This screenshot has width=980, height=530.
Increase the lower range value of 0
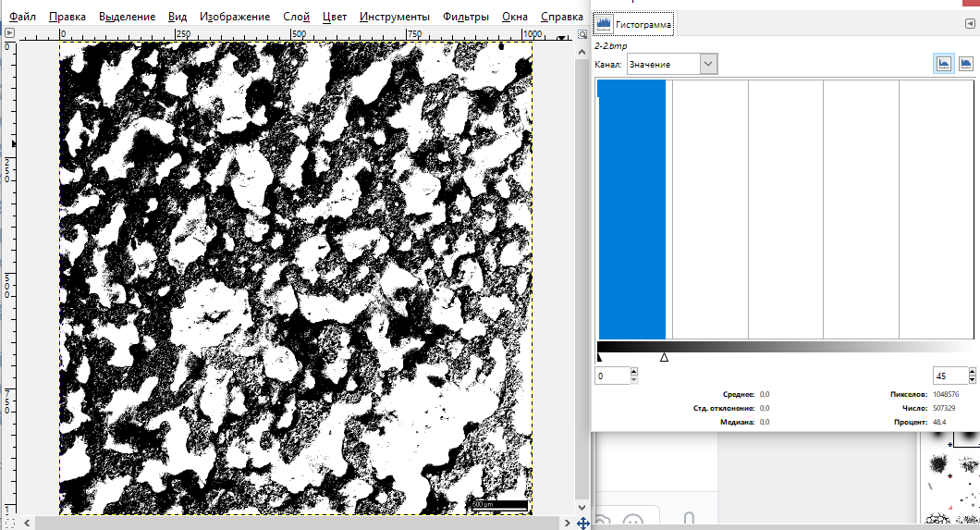(x=633, y=372)
